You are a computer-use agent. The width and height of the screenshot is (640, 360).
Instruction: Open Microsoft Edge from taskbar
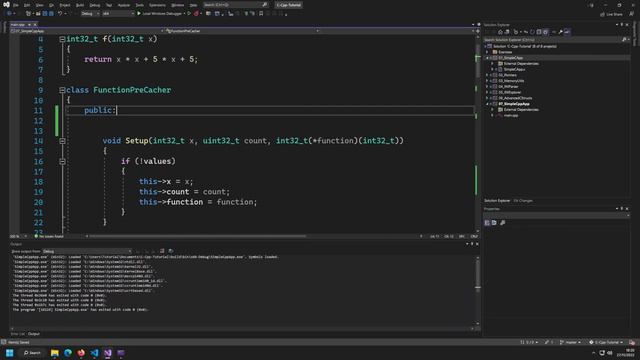coord(68,353)
